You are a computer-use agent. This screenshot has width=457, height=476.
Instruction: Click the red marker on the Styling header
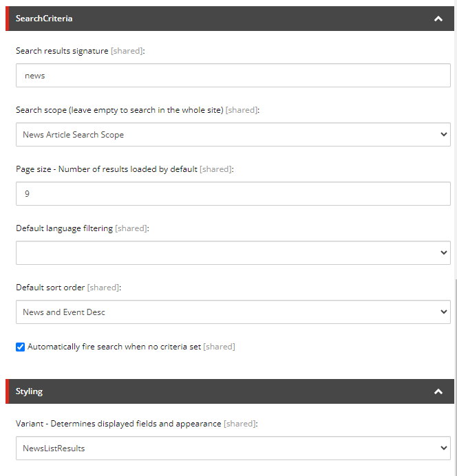point(8,391)
